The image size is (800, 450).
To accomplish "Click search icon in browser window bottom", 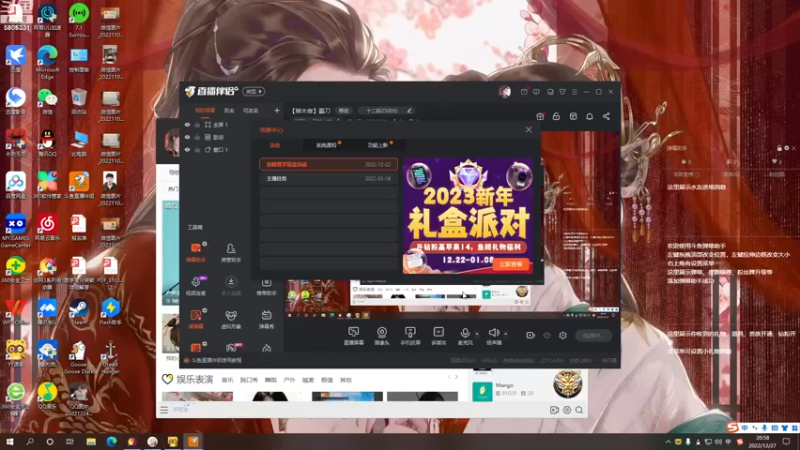I will (x=579, y=410).
